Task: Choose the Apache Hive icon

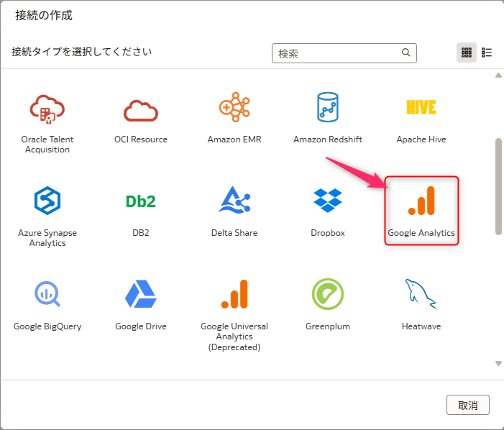Action: (421, 107)
